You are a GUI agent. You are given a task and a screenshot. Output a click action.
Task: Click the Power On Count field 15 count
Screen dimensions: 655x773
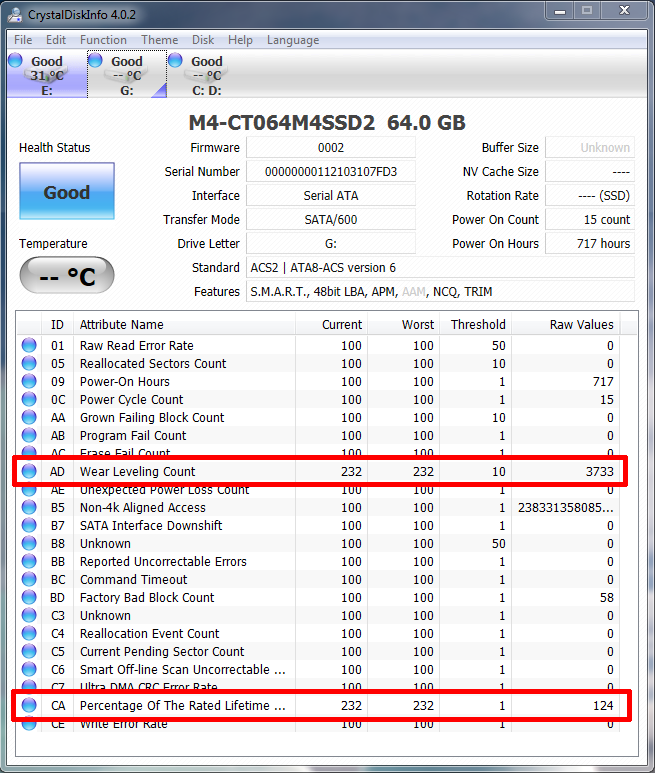point(589,219)
